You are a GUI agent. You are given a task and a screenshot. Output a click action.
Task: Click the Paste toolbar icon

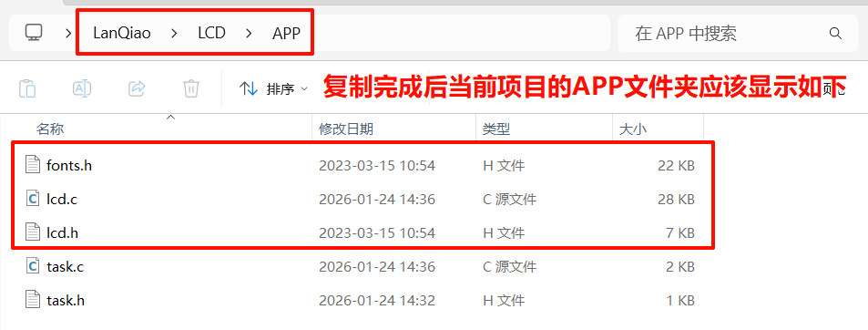27,88
